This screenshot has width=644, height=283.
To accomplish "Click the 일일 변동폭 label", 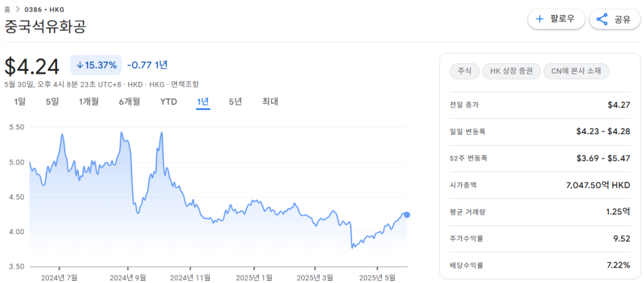I will tap(467, 132).
